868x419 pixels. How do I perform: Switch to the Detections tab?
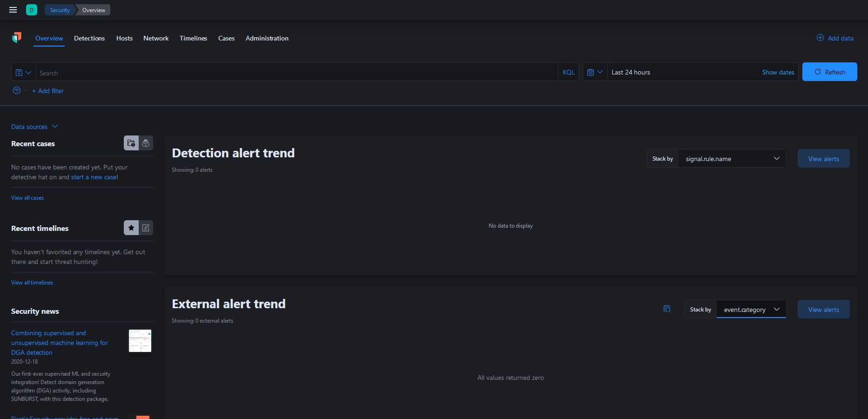coord(89,38)
